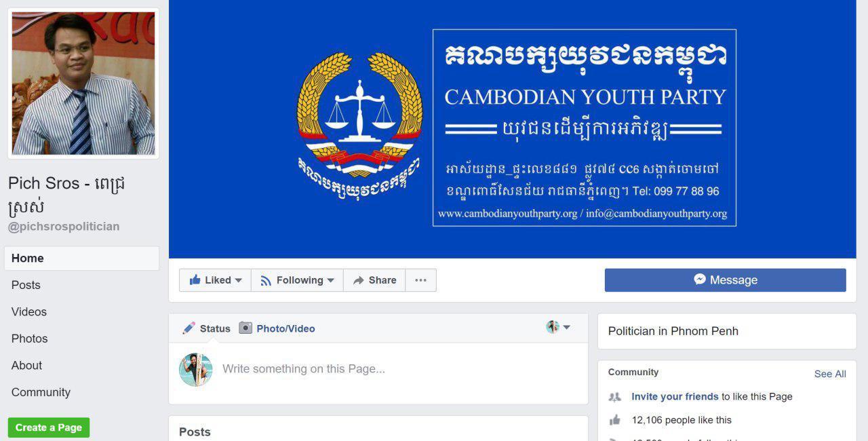The height and width of the screenshot is (441, 868).
Task: Go to the Photos section
Action: pyautogui.click(x=30, y=339)
